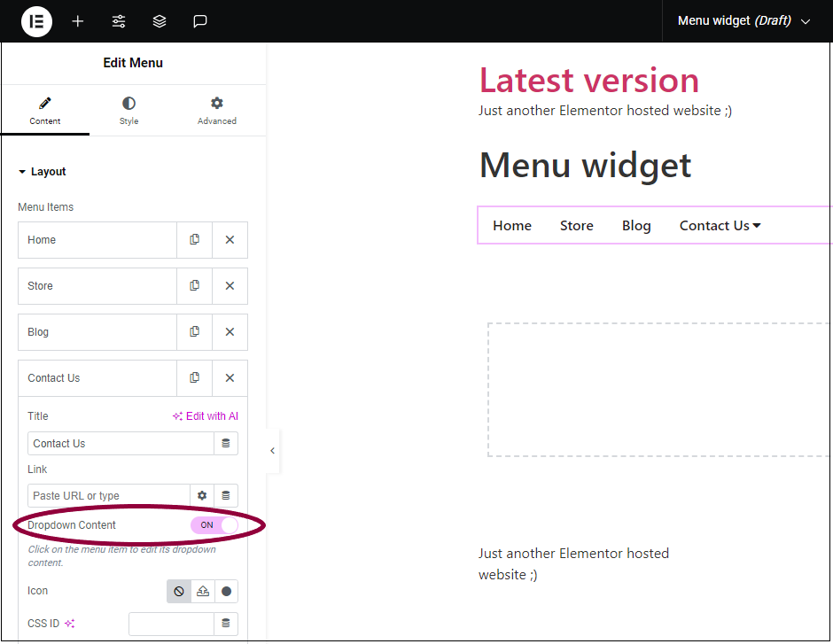Select the no icon option

[x=179, y=592]
